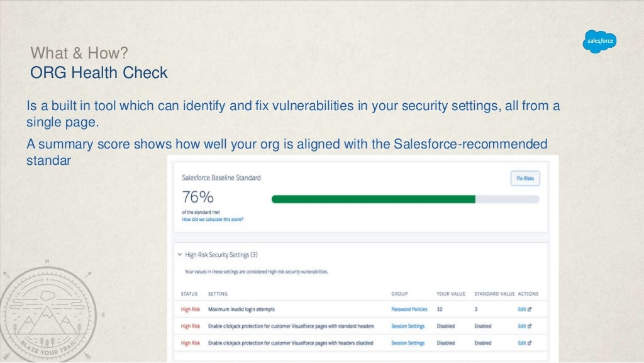Image resolution: width=644 pixels, height=363 pixels.
Task: Open 'How did we calculate this score?' link
Action: coord(213,220)
